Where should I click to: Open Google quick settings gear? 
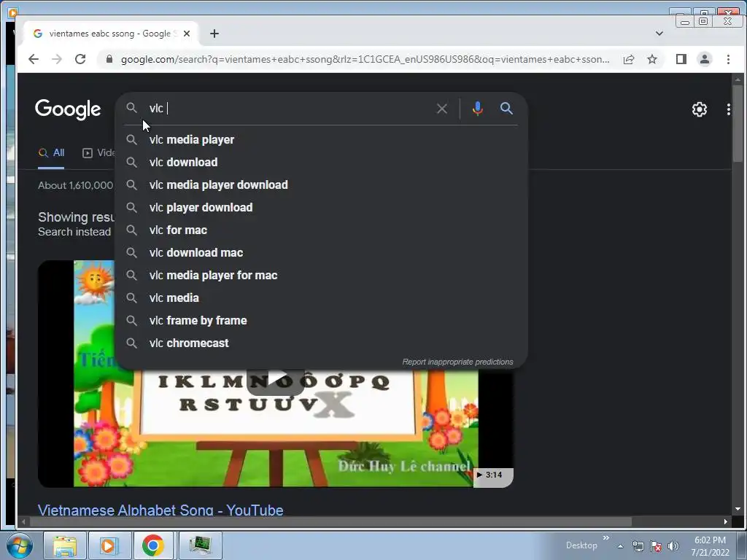pyautogui.click(x=700, y=109)
